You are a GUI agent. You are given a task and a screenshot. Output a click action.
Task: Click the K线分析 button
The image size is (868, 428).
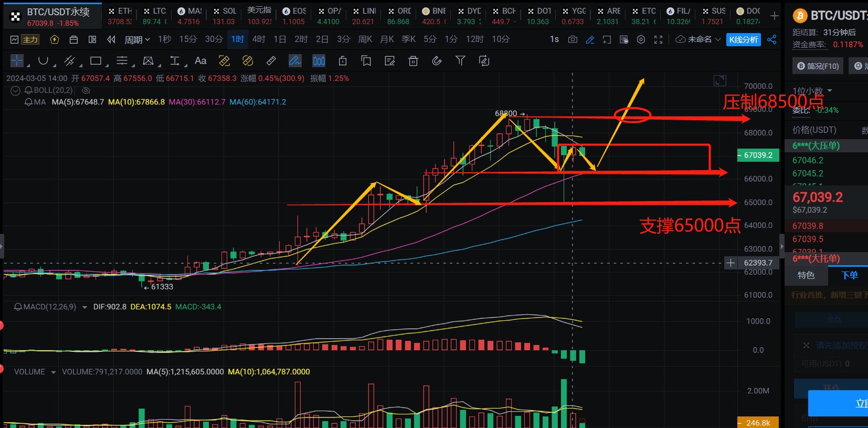(743, 39)
